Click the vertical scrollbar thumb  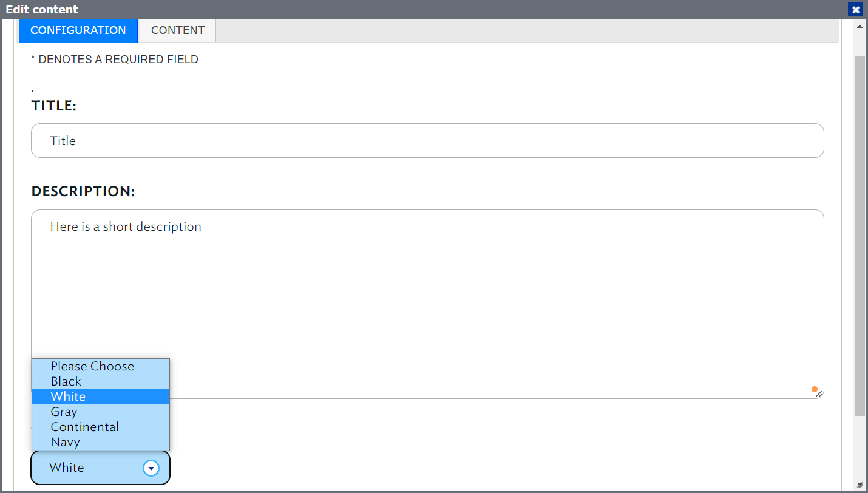(x=860, y=236)
